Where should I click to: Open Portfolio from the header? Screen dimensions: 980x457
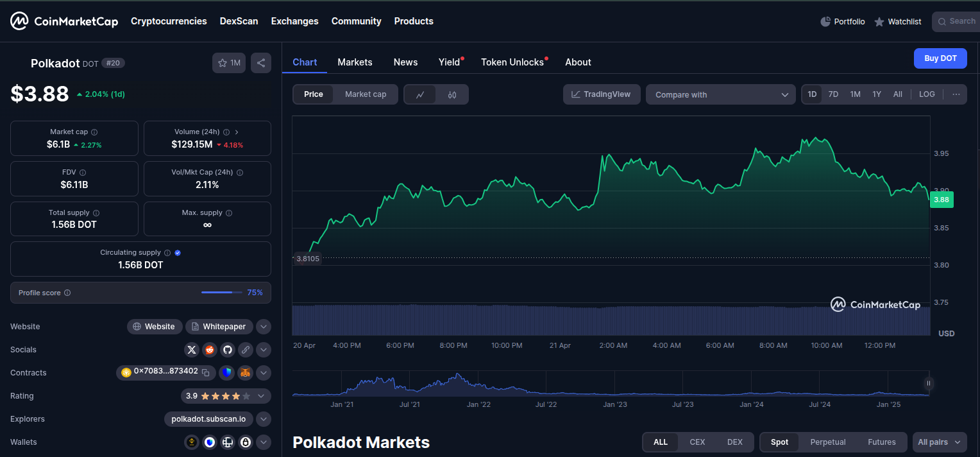pyautogui.click(x=842, y=22)
